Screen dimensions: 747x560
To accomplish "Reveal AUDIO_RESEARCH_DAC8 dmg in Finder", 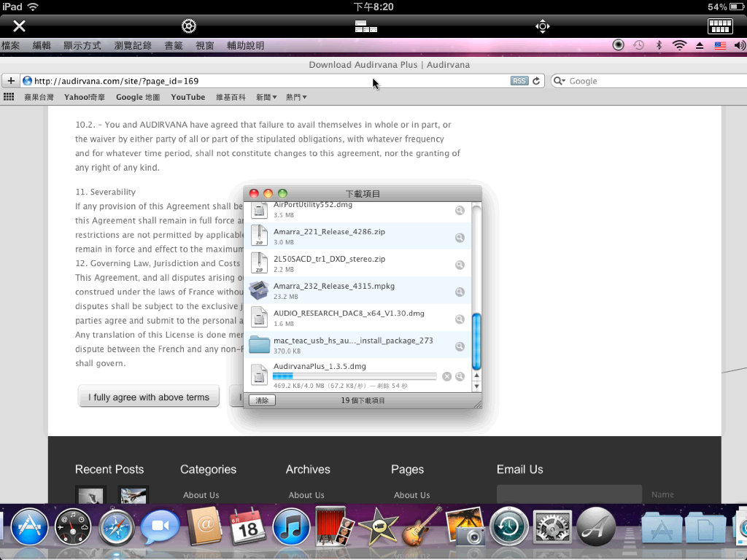I will click(460, 319).
